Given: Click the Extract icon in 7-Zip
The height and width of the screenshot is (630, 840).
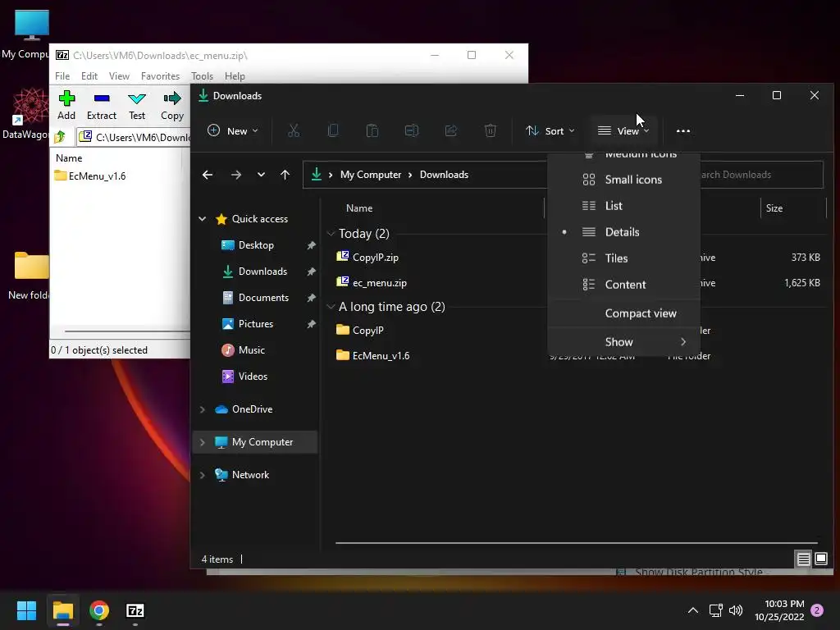Looking at the screenshot, I should click(x=101, y=98).
